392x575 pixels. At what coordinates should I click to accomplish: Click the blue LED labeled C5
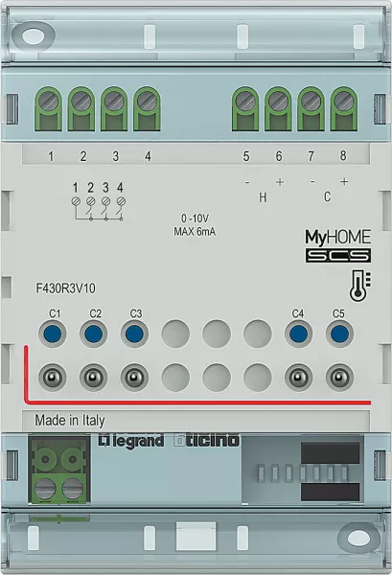click(x=340, y=333)
